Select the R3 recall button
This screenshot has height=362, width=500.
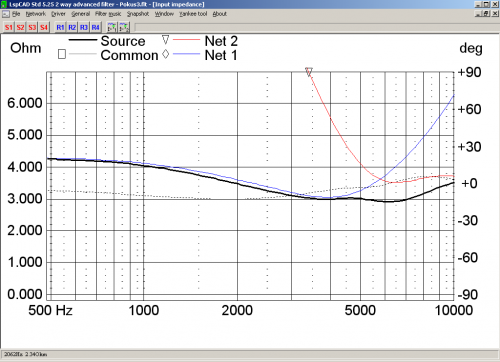pyautogui.click(x=84, y=27)
